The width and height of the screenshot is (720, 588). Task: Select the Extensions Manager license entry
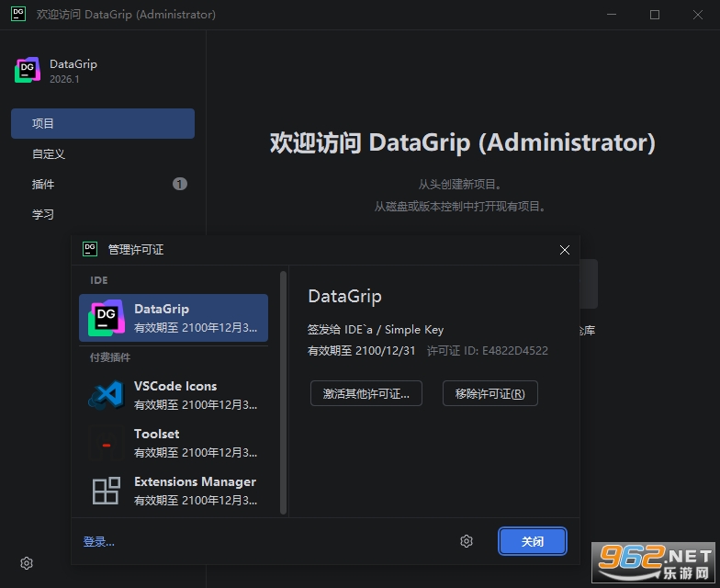[174, 491]
